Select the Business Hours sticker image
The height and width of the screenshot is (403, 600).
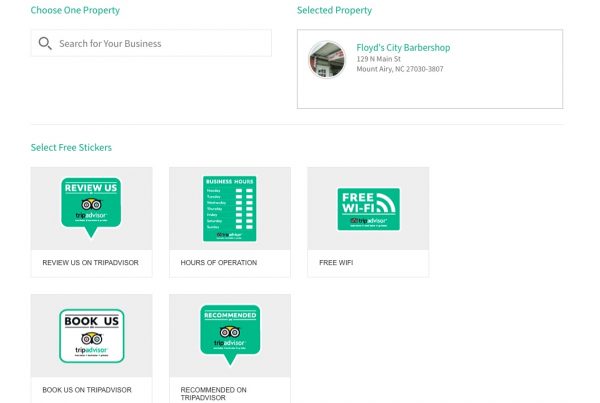click(x=230, y=209)
